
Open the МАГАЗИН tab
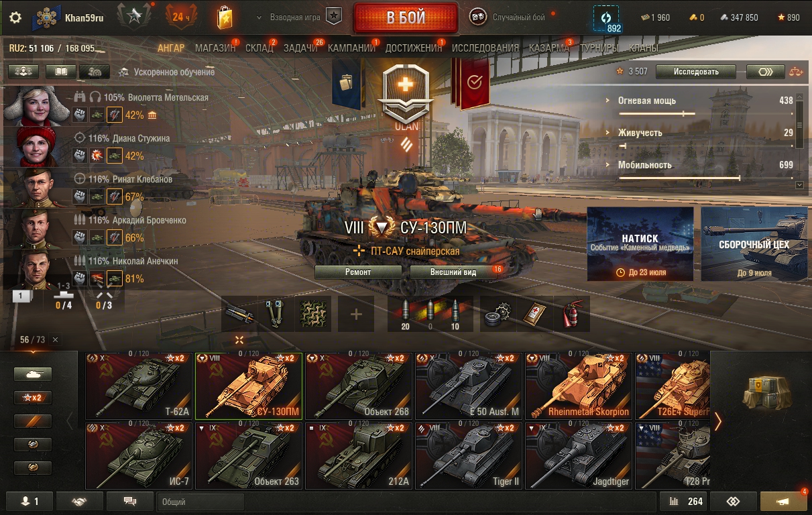pyautogui.click(x=215, y=48)
